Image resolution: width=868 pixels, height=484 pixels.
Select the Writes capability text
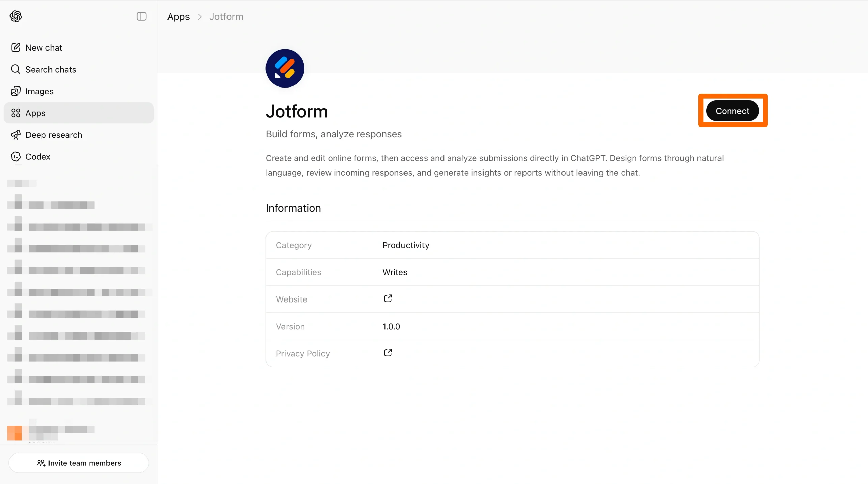click(x=394, y=272)
